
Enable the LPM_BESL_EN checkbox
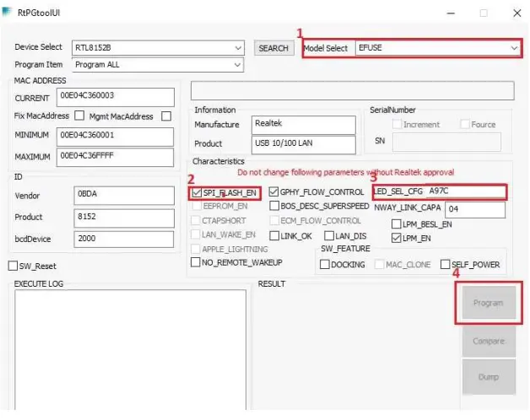[x=396, y=224]
